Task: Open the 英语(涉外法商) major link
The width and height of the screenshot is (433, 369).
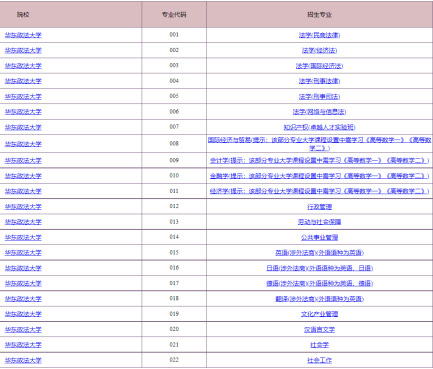Action: point(319,253)
